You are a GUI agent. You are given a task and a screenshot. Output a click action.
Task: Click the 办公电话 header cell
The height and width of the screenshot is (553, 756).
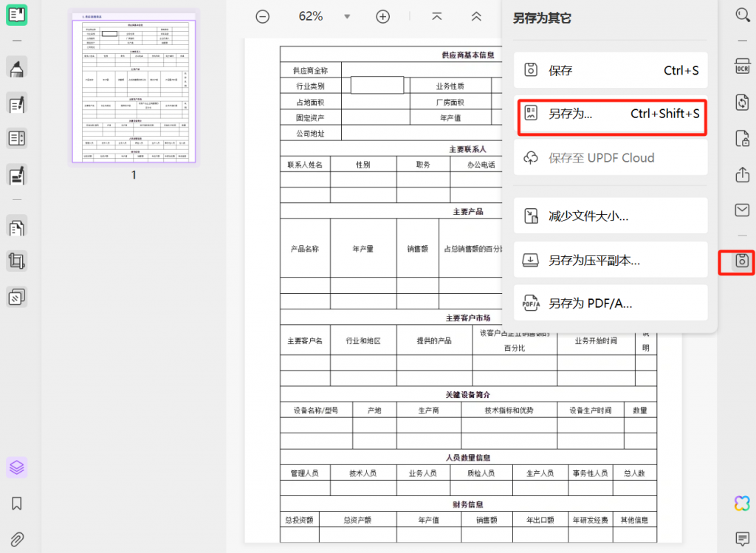pos(476,165)
